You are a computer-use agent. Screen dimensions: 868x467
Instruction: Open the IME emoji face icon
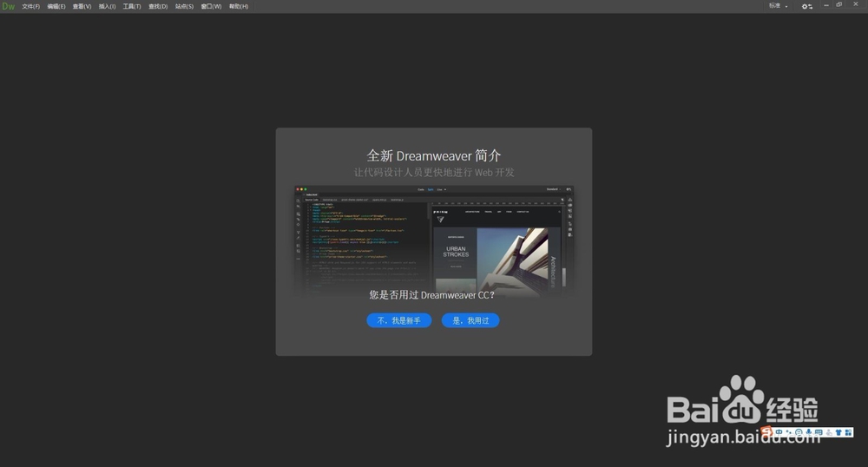coord(799,432)
